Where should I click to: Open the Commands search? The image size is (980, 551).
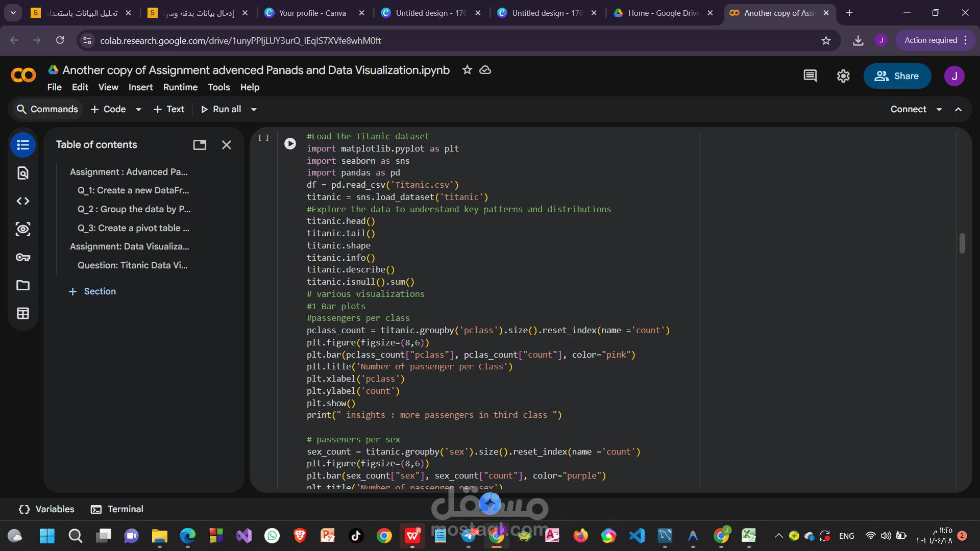[x=47, y=109]
